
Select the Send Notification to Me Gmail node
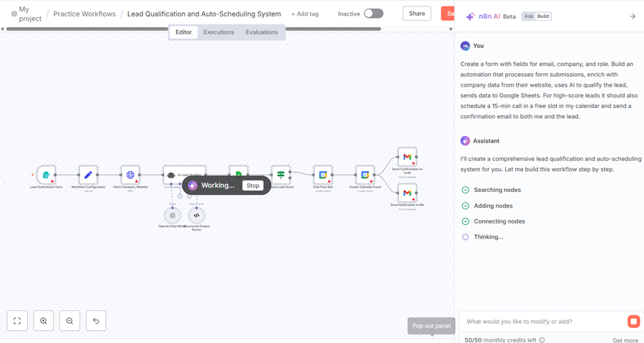click(x=406, y=193)
